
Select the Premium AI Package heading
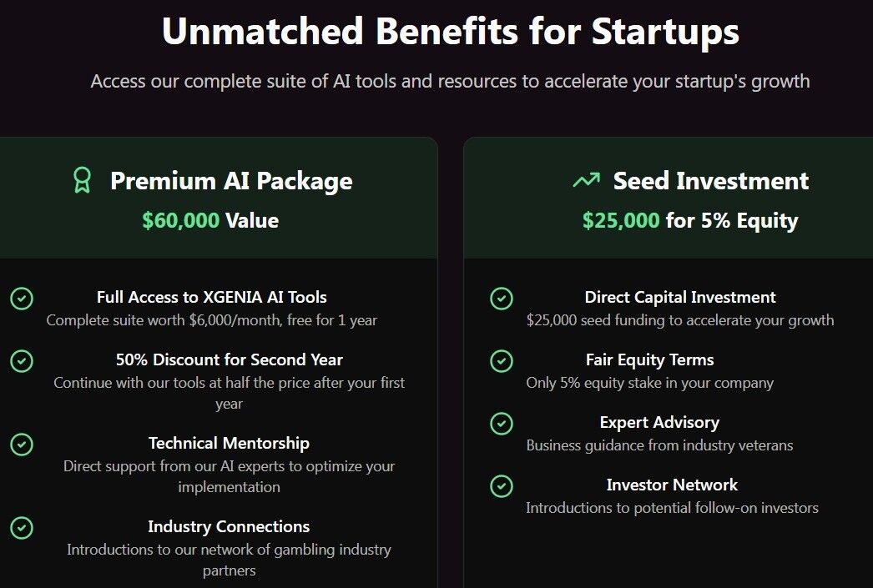click(x=231, y=181)
